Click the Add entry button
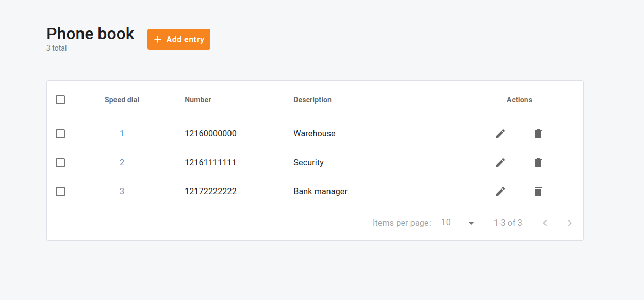The image size is (644, 300). click(x=178, y=39)
